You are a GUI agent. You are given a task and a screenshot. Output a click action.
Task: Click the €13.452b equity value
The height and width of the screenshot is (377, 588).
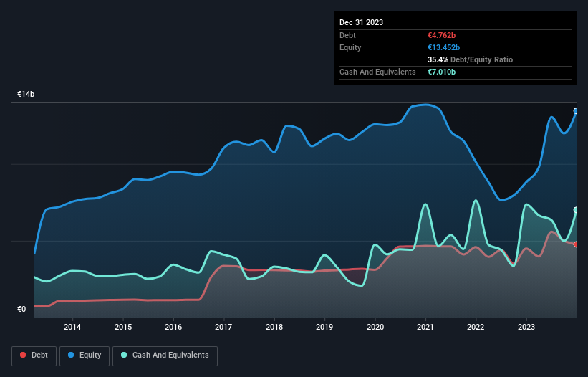click(443, 47)
